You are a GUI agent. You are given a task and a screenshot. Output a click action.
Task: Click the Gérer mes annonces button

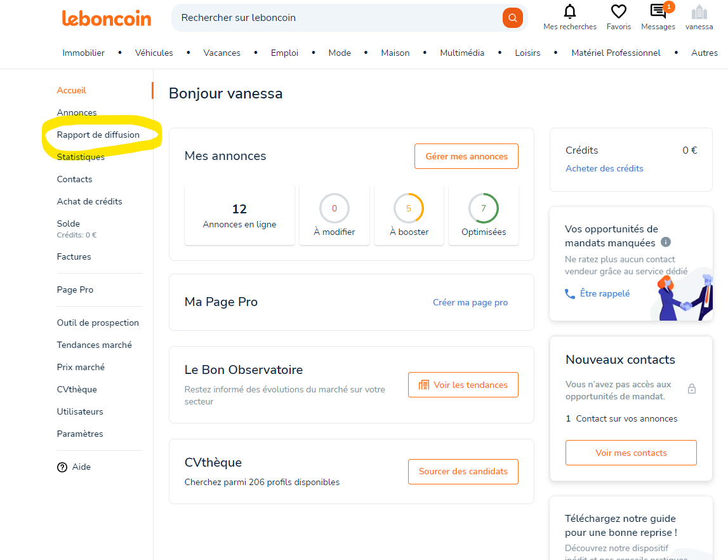(x=466, y=156)
